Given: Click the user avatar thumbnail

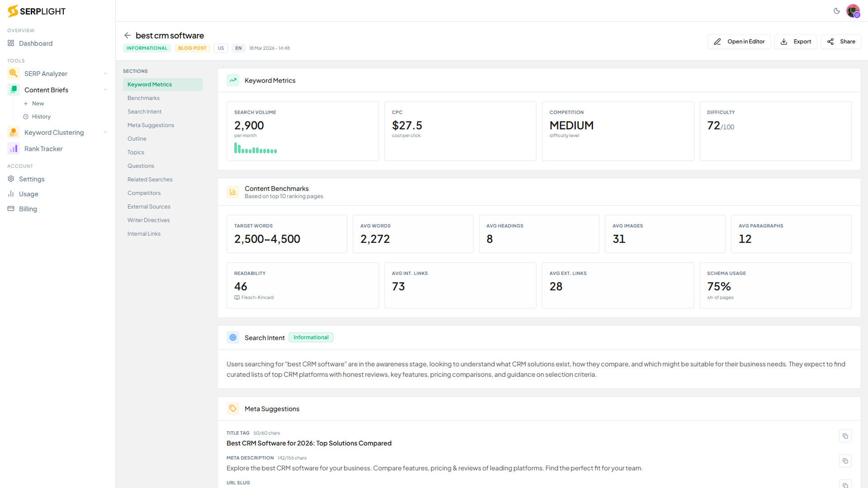Looking at the screenshot, I should coord(854,11).
